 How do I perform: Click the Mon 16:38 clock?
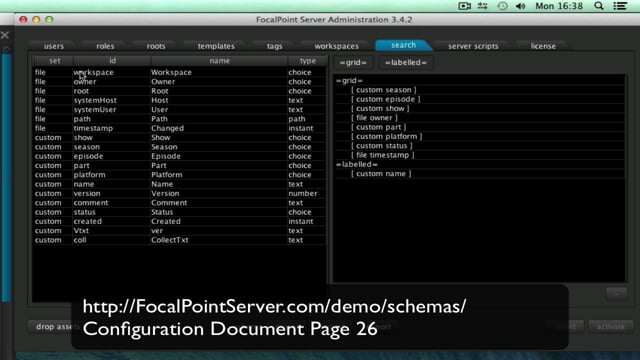[559, 6]
